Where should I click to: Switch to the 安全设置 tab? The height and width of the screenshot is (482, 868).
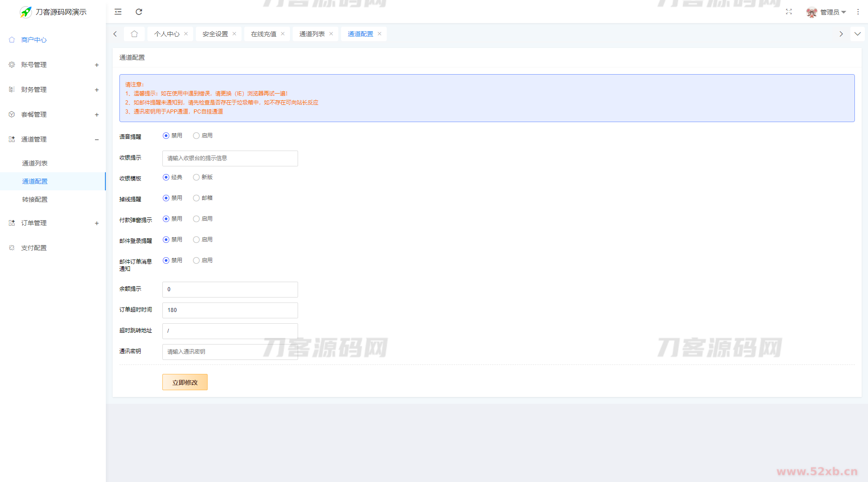click(215, 34)
